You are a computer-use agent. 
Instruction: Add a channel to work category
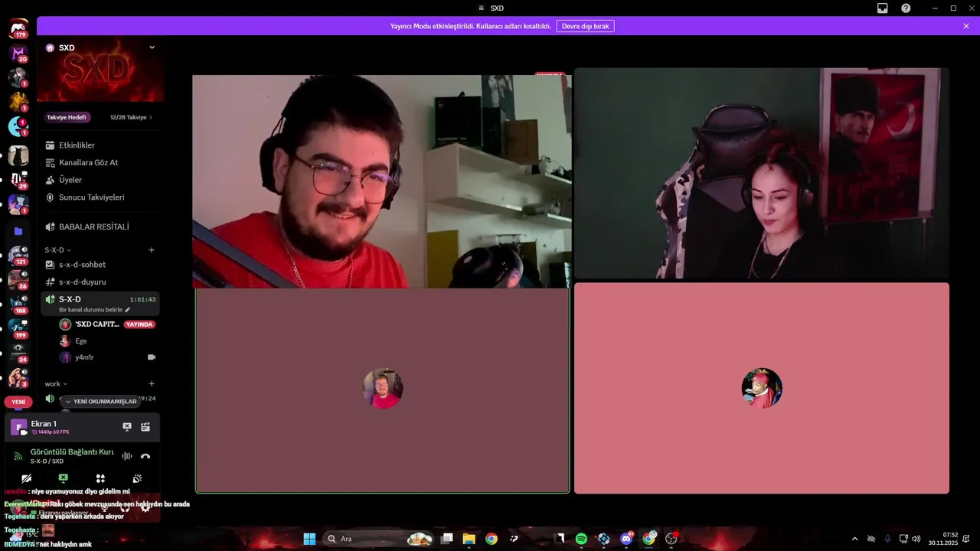click(152, 384)
